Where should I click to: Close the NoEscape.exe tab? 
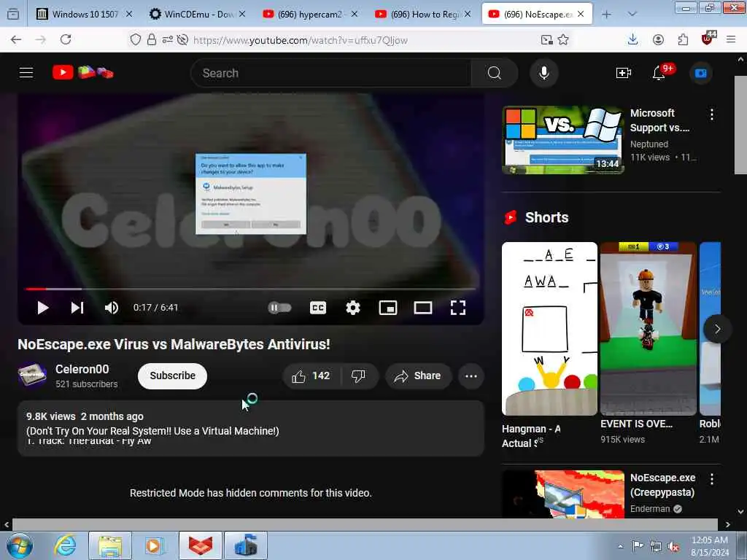581,15
